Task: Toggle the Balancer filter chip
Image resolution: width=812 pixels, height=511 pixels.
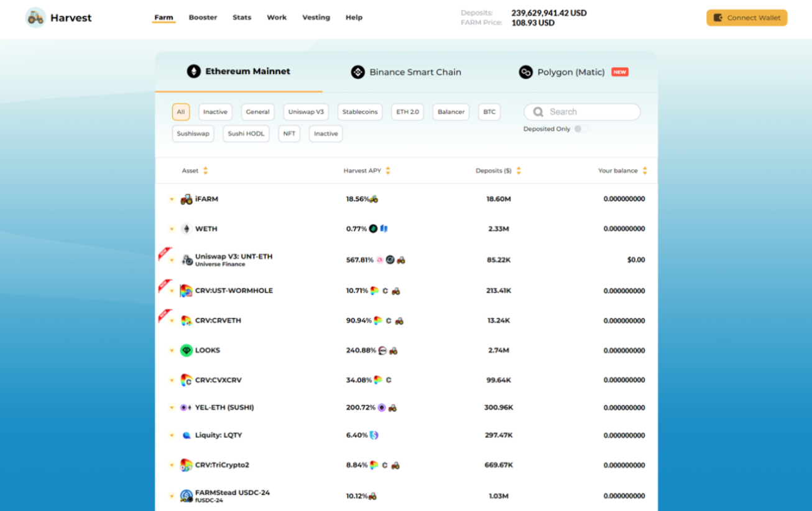Action: (451, 112)
